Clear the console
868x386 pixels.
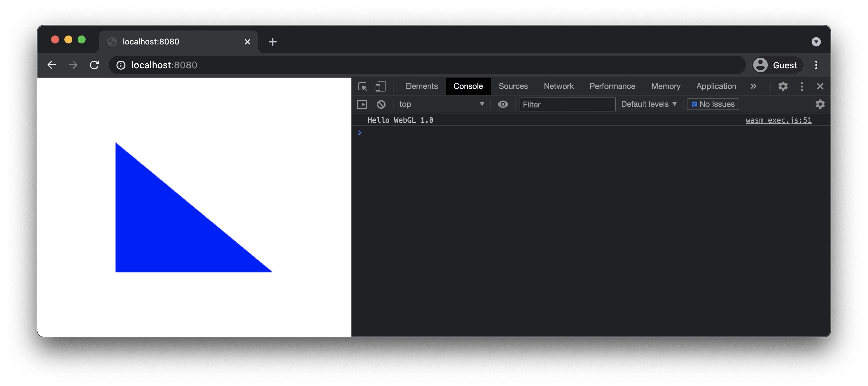(x=381, y=104)
